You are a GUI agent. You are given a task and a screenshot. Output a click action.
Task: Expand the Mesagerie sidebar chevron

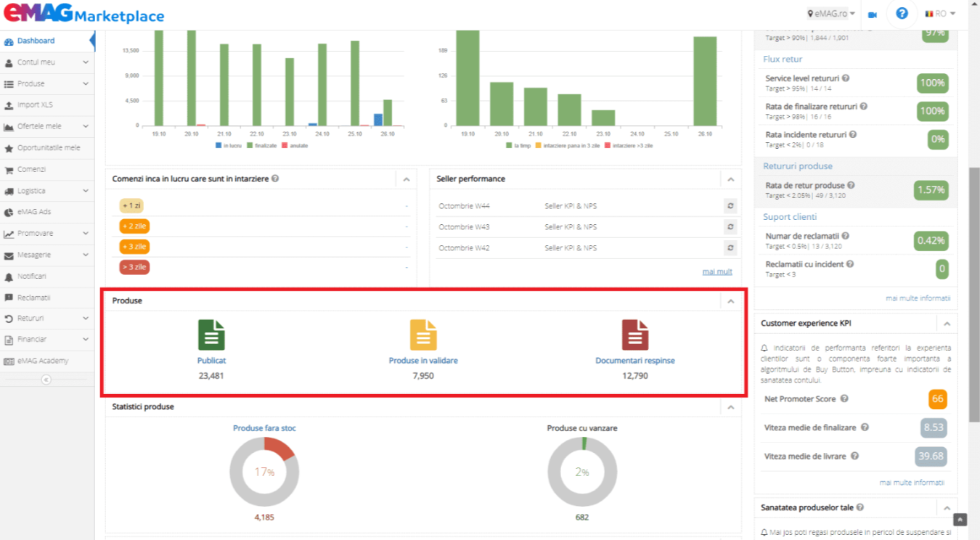coord(86,255)
